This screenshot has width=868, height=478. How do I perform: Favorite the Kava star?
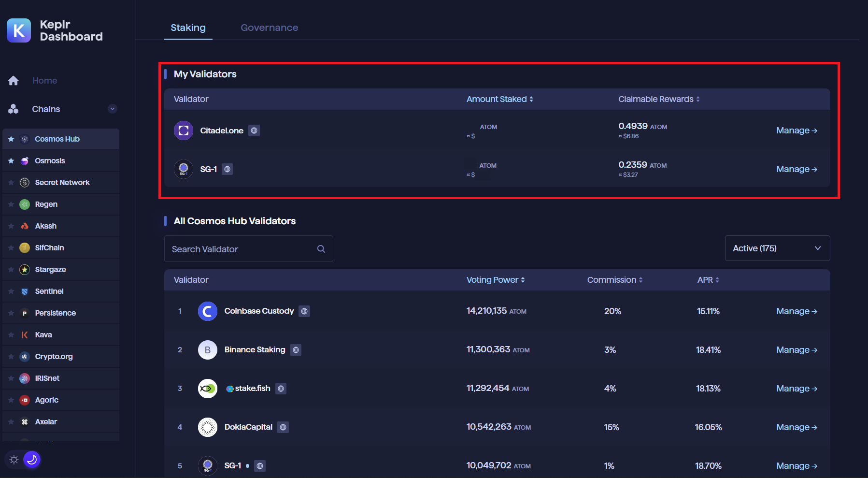point(11,335)
